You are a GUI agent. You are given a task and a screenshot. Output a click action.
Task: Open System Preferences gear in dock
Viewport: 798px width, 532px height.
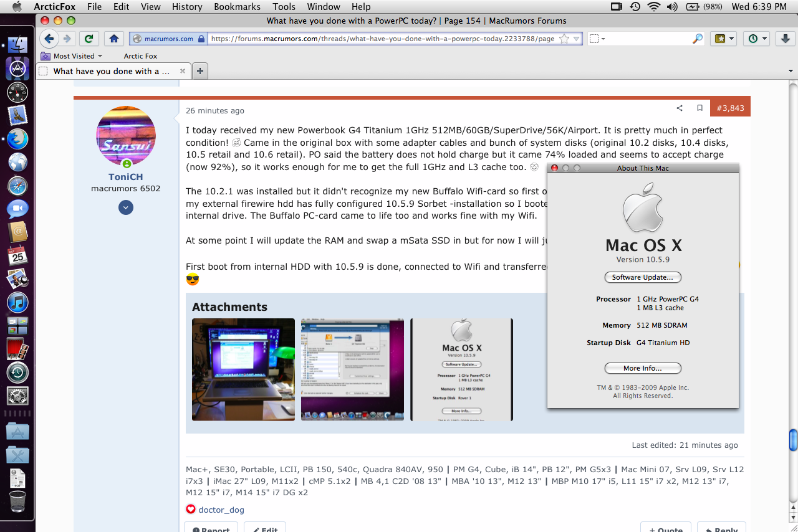17,396
